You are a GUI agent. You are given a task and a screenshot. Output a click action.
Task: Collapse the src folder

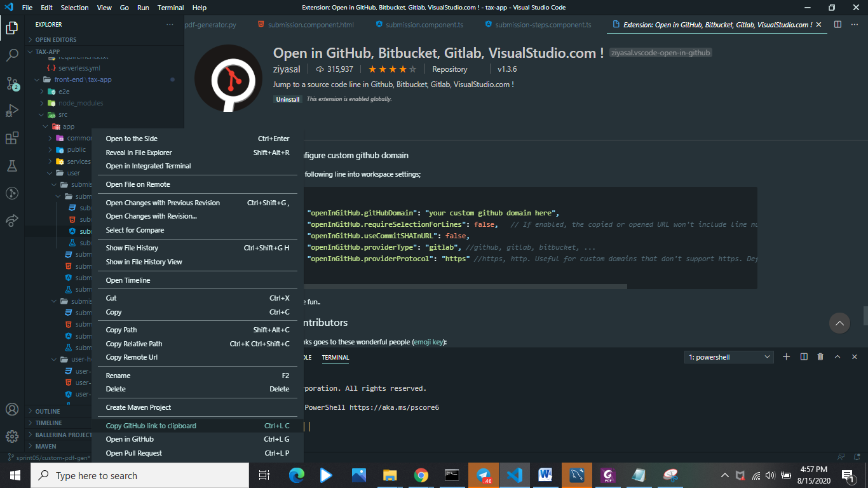tap(62, 115)
